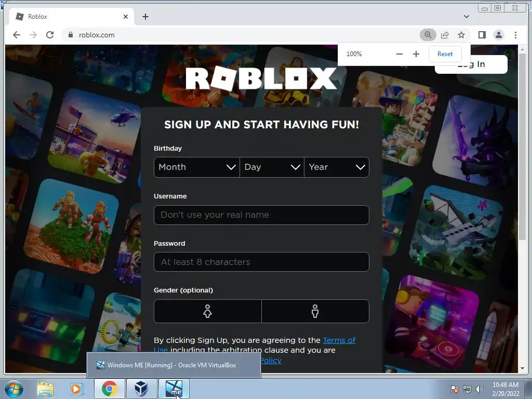Click the page scrollbar up arrow
The width and height of the screenshot is (532, 399).
point(522,49)
